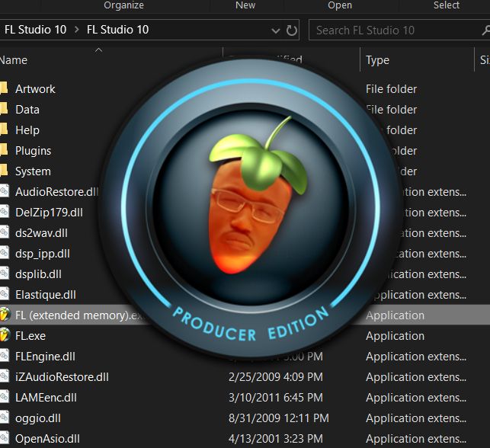Screen dimensions: 490x448
Task: Click the Elastique.dll file icon
Action: 4,294
